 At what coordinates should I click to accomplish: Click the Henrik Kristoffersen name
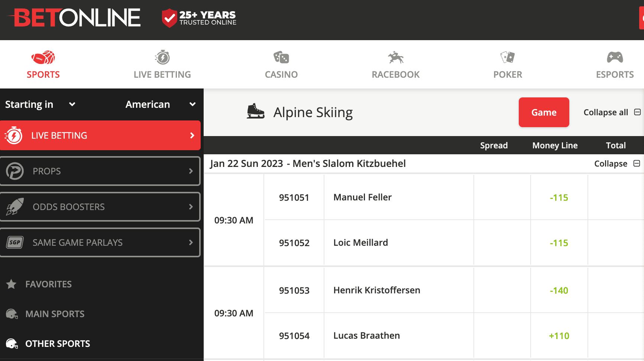click(x=377, y=290)
